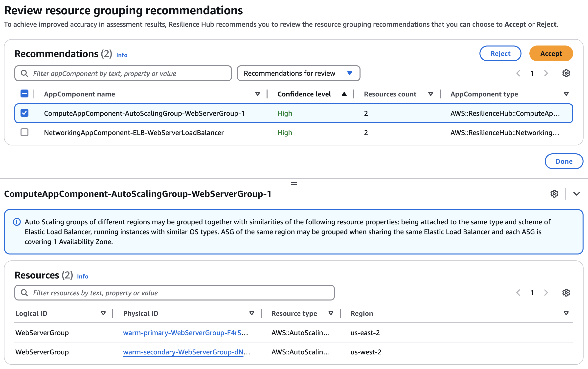This screenshot has height=369, width=588.
Task: Open the Info link beside Resources
Action: (x=83, y=276)
